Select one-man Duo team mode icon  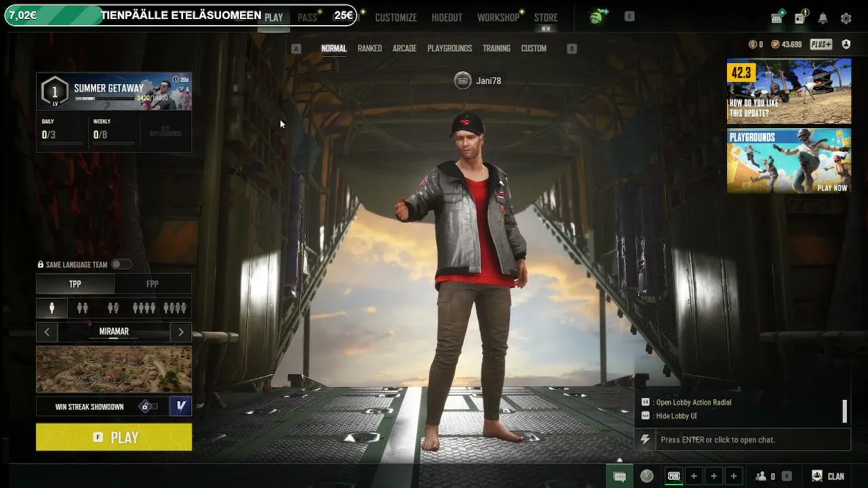113,308
